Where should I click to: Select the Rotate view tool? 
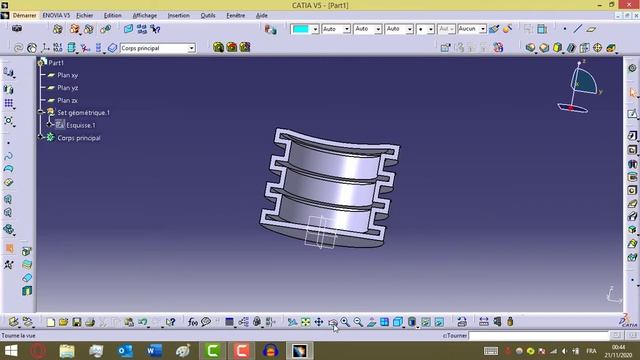pos(332,322)
